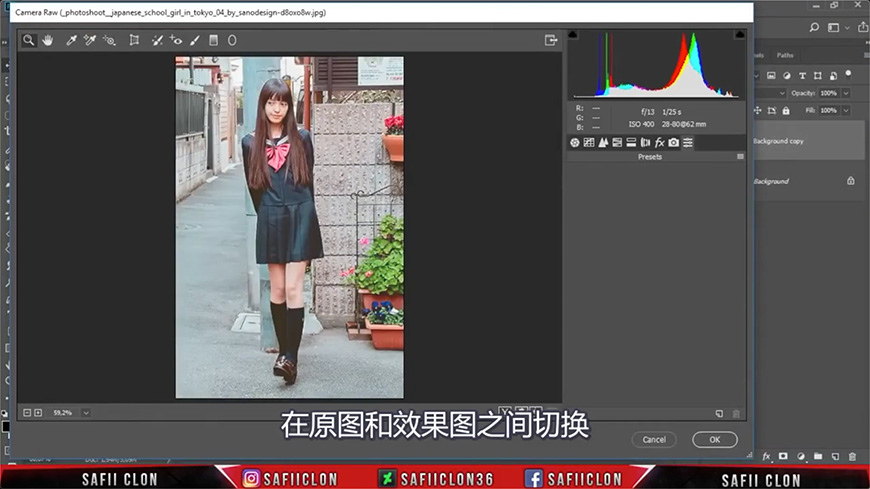The height and width of the screenshot is (489, 870).
Task: Toggle lock position for layer
Action: click(x=757, y=110)
